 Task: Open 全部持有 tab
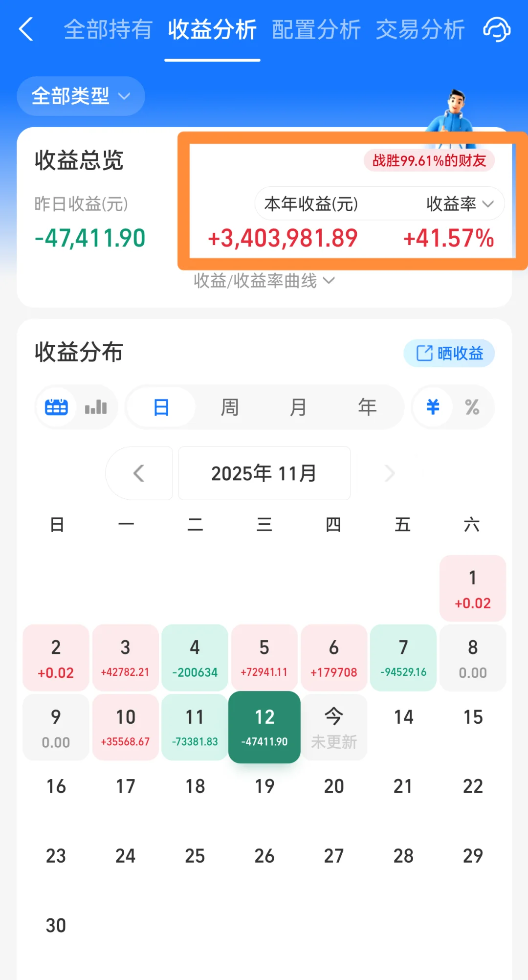(109, 30)
